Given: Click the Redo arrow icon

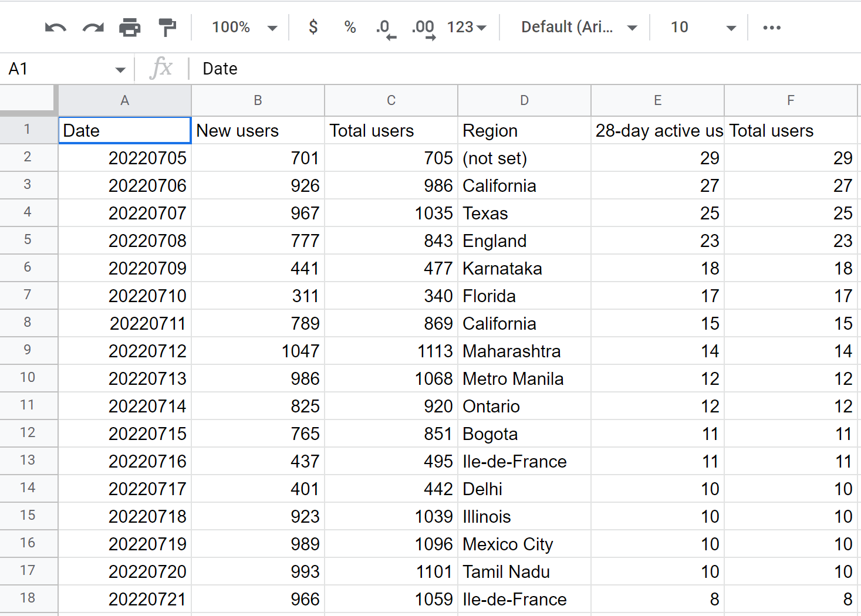Looking at the screenshot, I should pos(93,28).
